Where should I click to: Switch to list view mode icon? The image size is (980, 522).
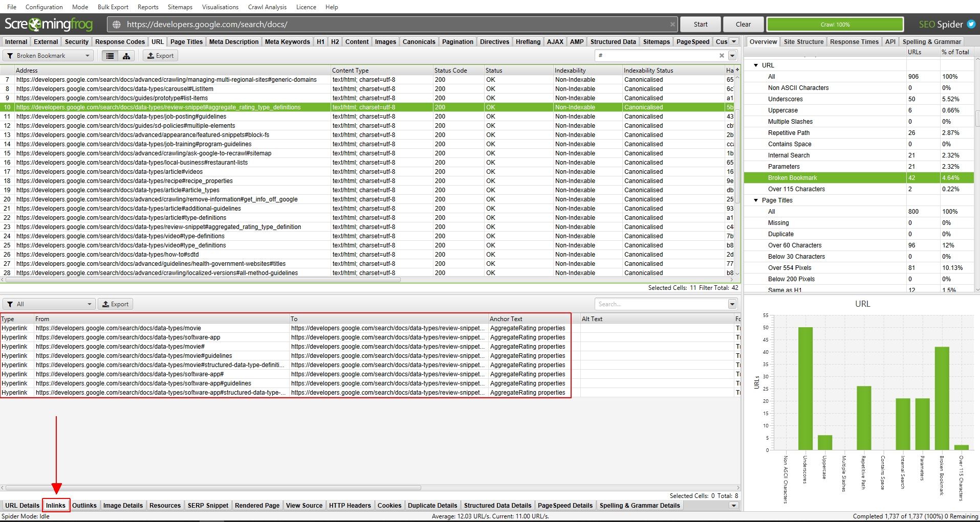[x=110, y=56]
